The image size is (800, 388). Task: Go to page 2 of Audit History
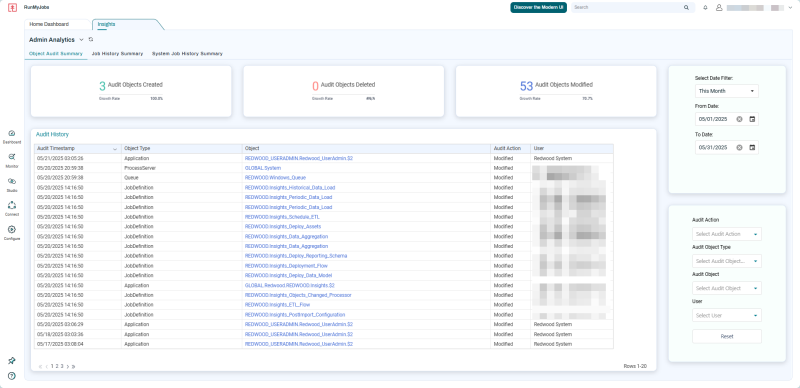click(57, 366)
